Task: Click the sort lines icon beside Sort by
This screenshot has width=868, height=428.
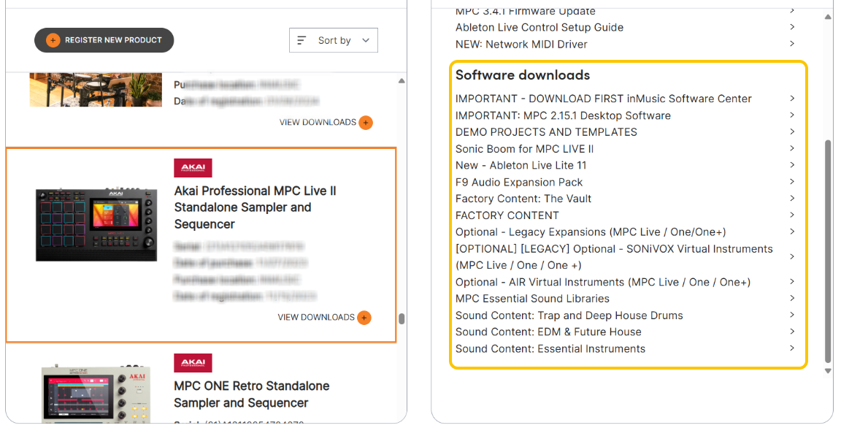Action: click(302, 40)
